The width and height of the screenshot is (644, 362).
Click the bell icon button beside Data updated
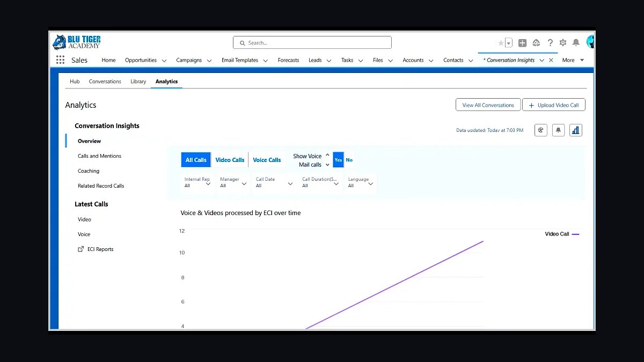558,130
